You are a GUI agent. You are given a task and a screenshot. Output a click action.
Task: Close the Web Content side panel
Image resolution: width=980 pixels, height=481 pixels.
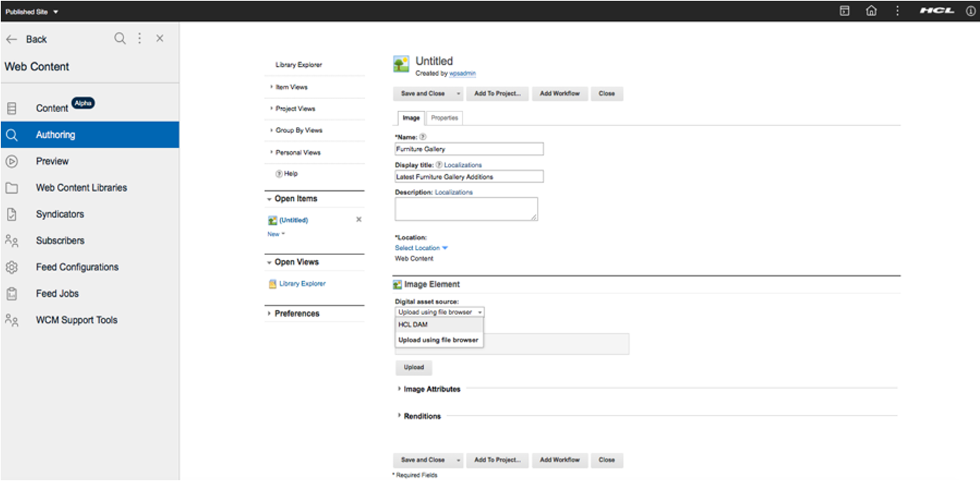click(160, 39)
